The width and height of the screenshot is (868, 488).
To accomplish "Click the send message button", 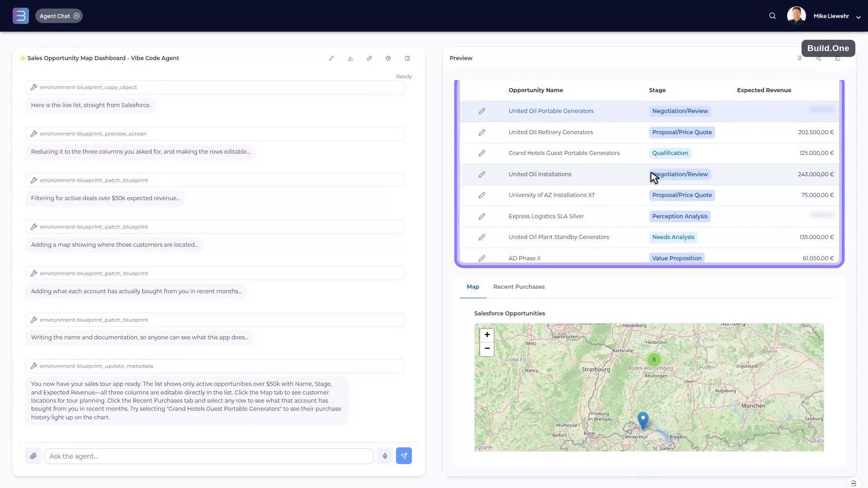I will point(404,456).
